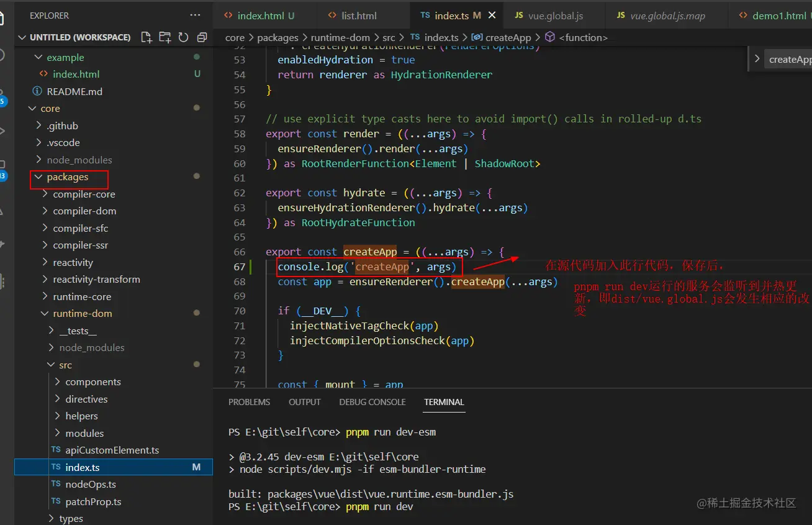812x525 pixels.
Task: Open the OUTPUT panel tab
Action: tap(305, 402)
